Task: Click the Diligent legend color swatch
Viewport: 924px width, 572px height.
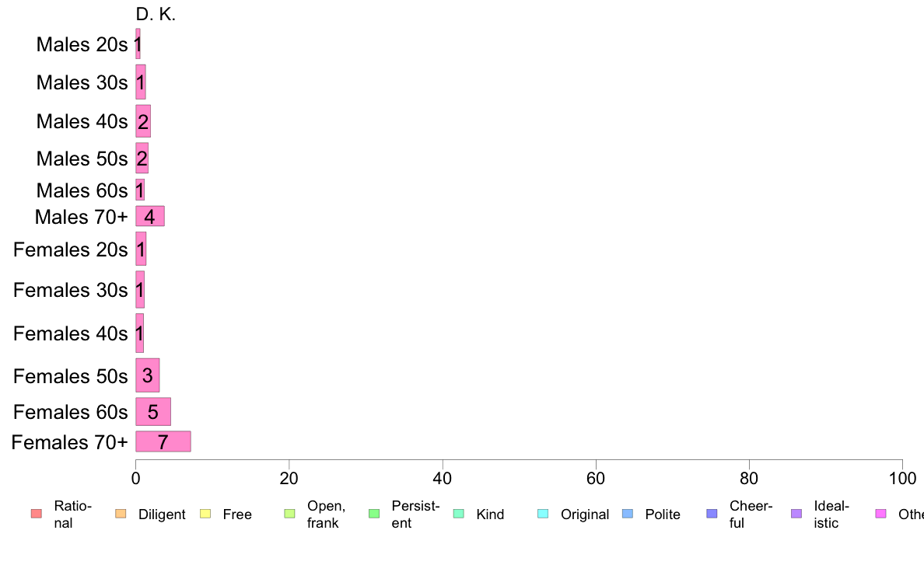Action: pyautogui.click(x=121, y=514)
